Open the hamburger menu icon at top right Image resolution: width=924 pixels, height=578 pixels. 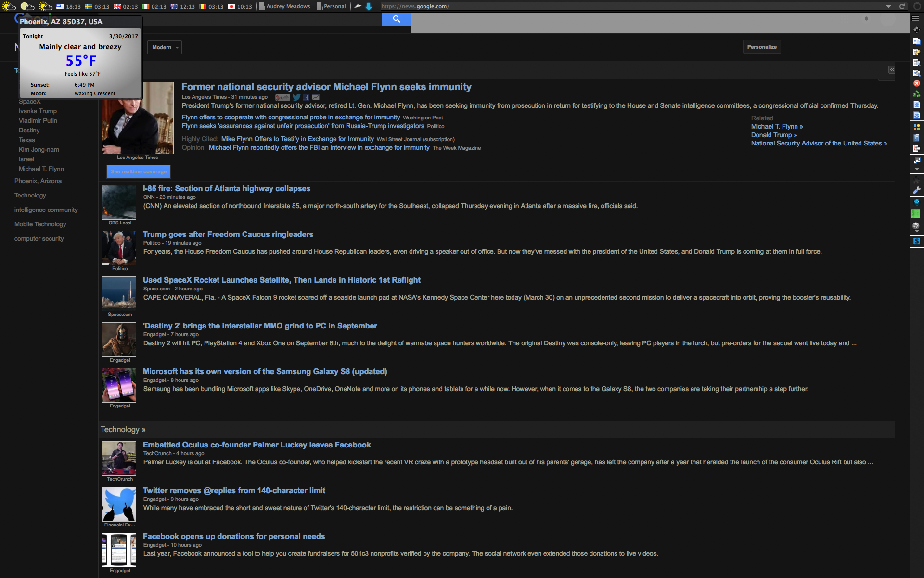tap(915, 18)
